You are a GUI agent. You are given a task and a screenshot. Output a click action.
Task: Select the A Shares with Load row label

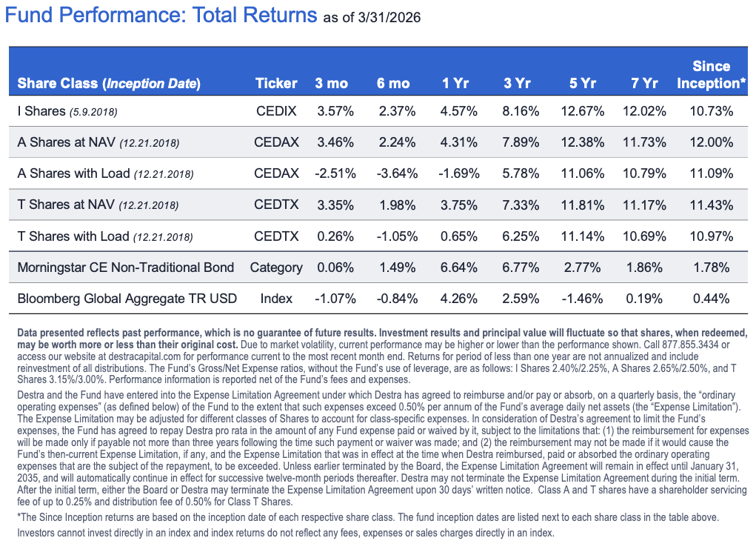(x=105, y=173)
